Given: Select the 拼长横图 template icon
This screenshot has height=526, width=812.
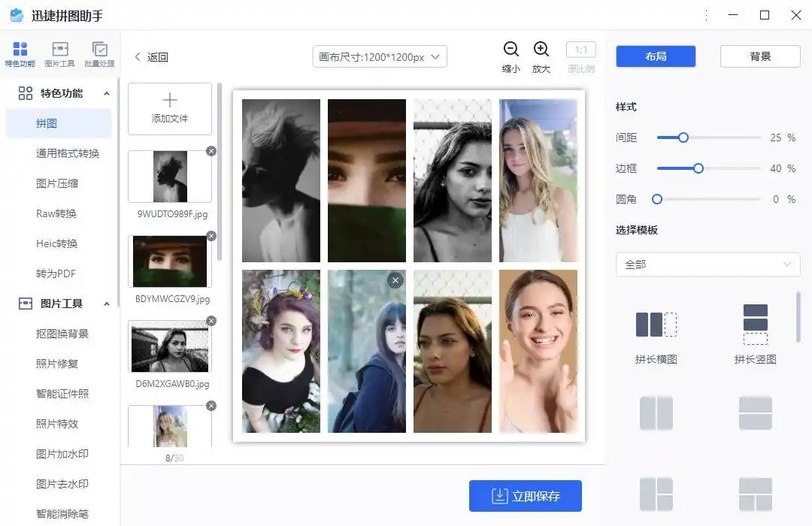Looking at the screenshot, I should [x=656, y=325].
